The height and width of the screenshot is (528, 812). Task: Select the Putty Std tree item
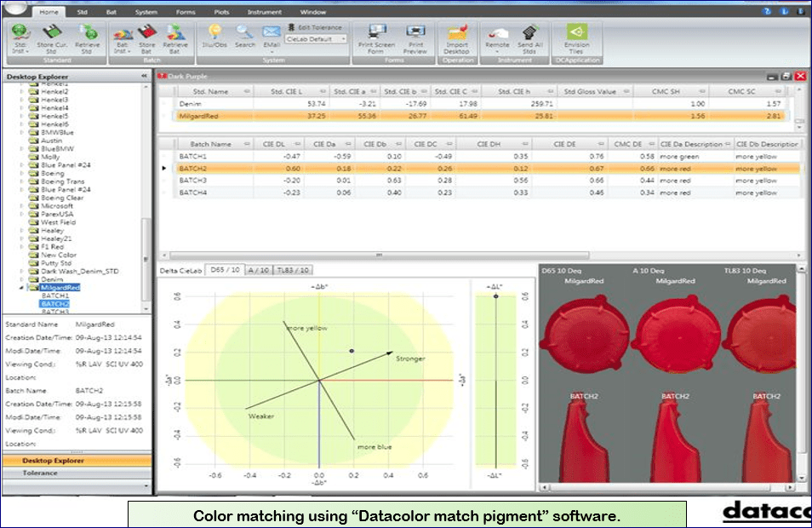coord(56,263)
